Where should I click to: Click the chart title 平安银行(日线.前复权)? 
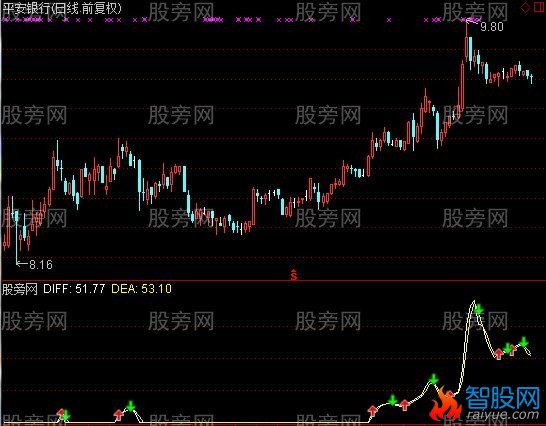[x=62, y=8]
